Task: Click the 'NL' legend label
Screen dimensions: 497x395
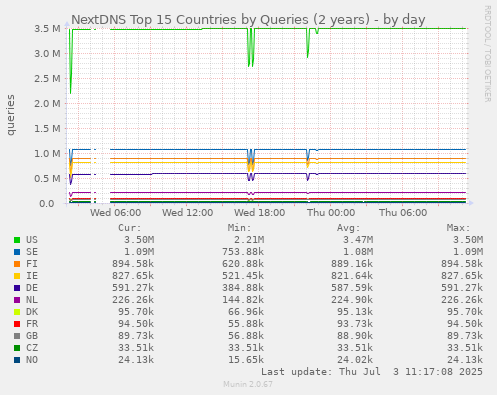Action: 32,300
